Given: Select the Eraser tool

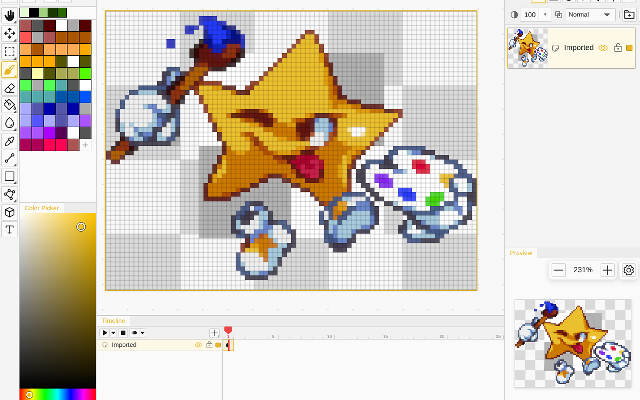Looking at the screenshot, I should (x=9, y=88).
